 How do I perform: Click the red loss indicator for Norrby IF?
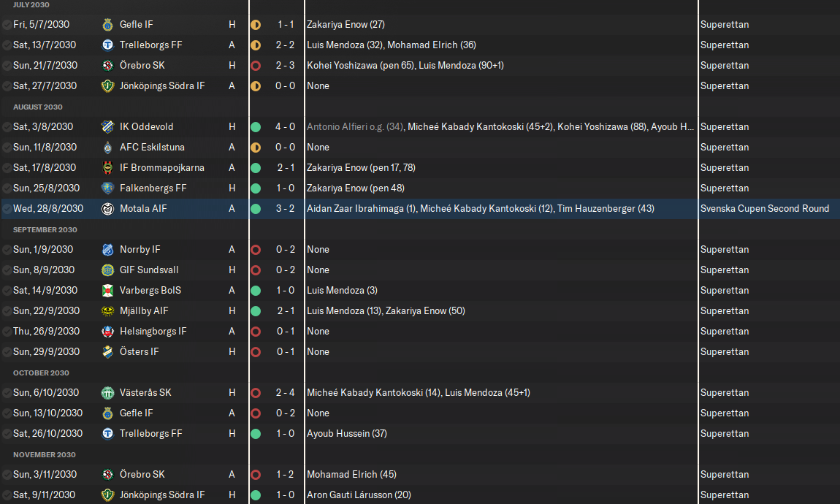pos(256,249)
